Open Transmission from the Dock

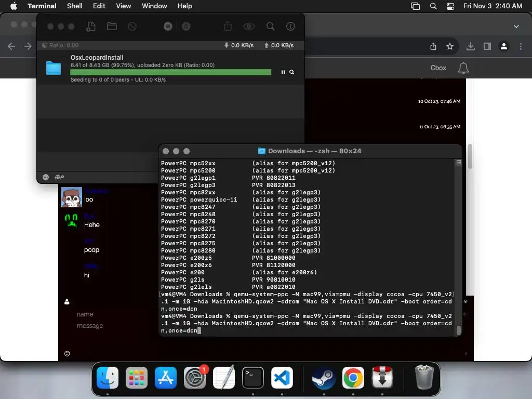382,378
